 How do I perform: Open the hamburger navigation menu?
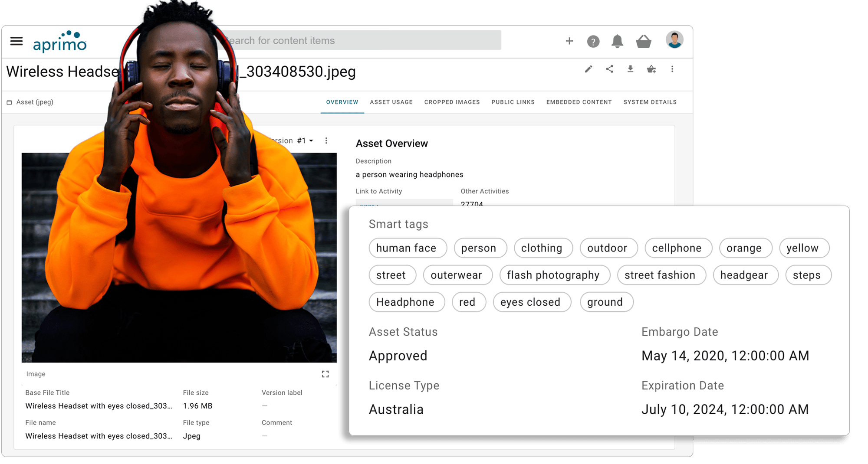(16, 41)
